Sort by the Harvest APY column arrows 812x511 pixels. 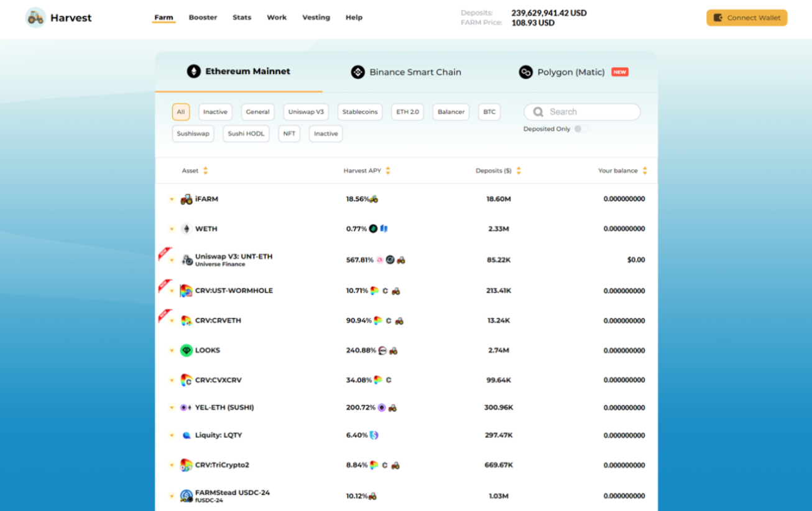point(388,170)
